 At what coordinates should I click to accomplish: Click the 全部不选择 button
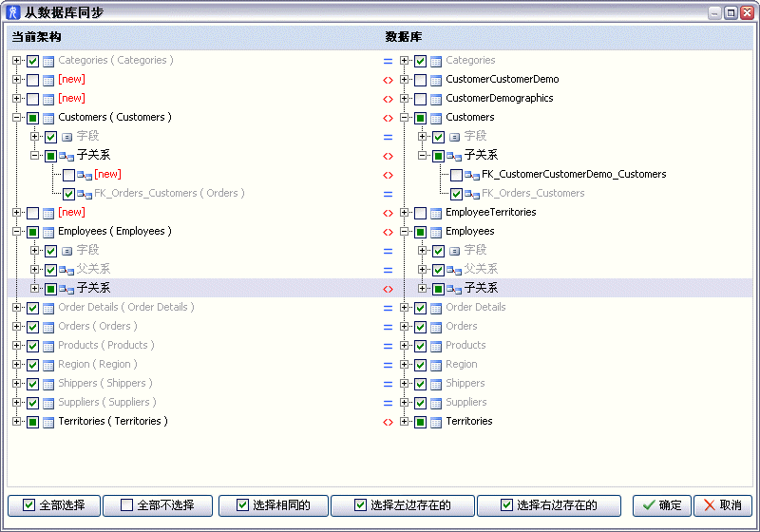coord(158,505)
